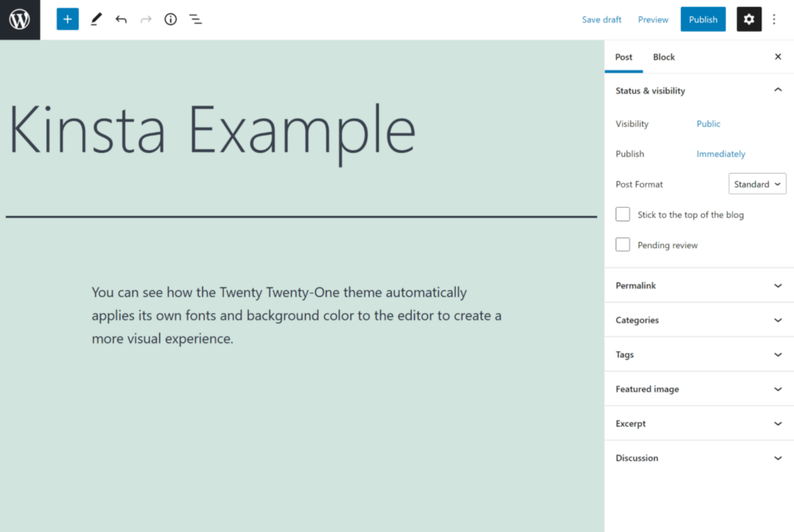Image resolution: width=794 pixels, height=532 pixels.
Task: Undo the last change
Action: pyautogui.click(x=121, y=19)
